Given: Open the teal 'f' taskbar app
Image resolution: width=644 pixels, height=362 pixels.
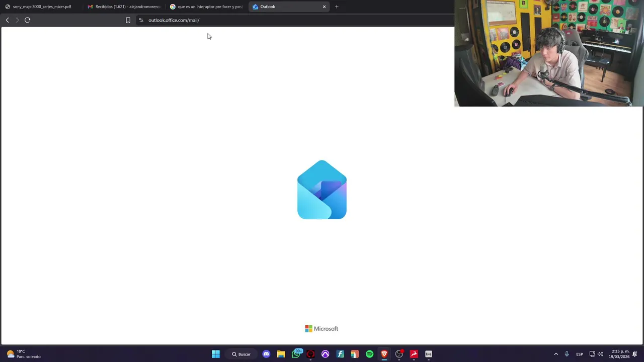Looking at the screenshot, I should (x=340, y=354).
